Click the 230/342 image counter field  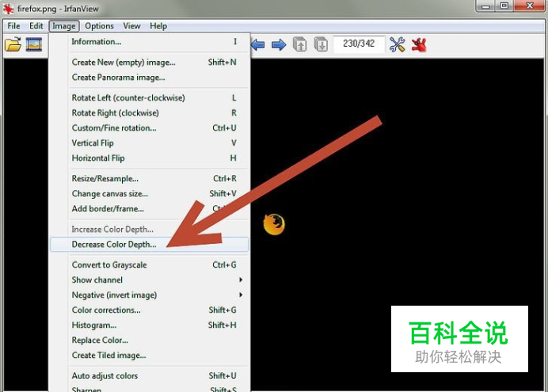359,44
